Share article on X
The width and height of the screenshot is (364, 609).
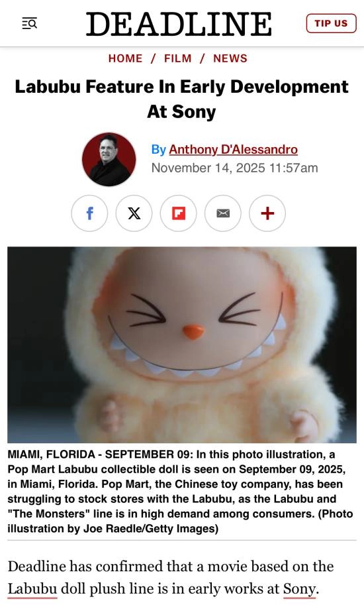(134, 213)
